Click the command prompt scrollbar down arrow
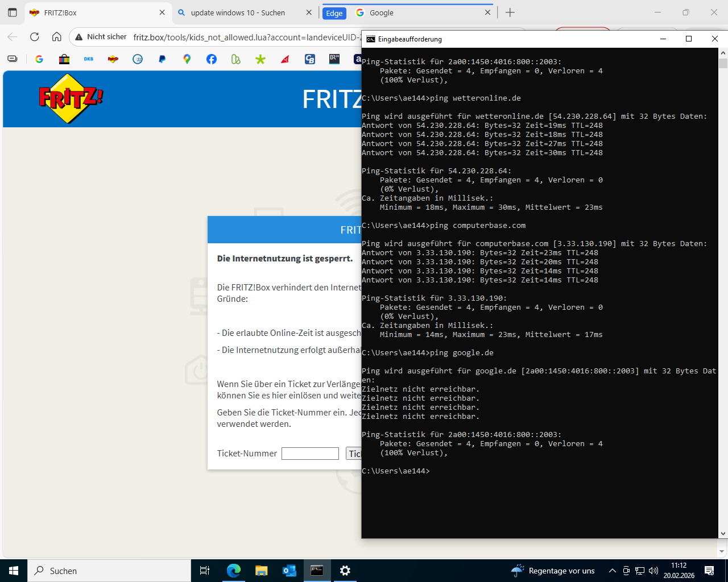 click(723, 534)
